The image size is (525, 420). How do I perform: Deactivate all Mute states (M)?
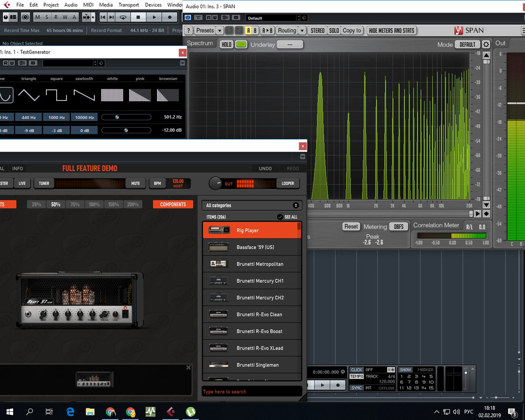point(37,17)
